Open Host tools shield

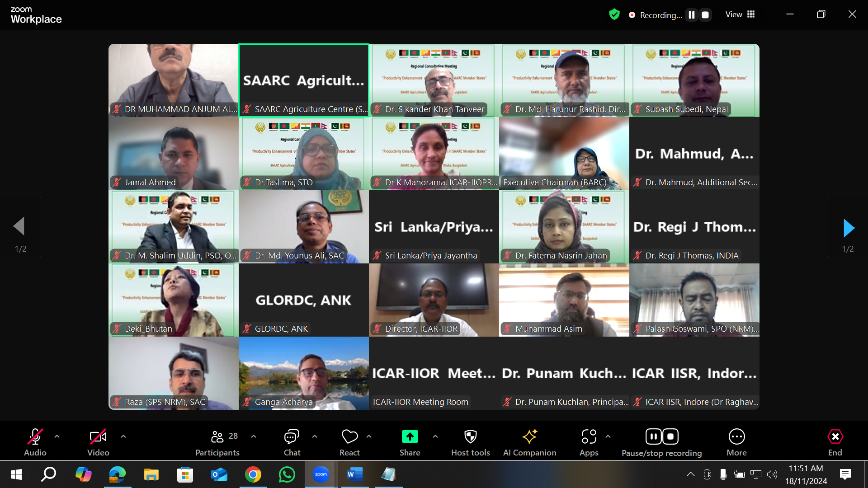click(470, 437)
